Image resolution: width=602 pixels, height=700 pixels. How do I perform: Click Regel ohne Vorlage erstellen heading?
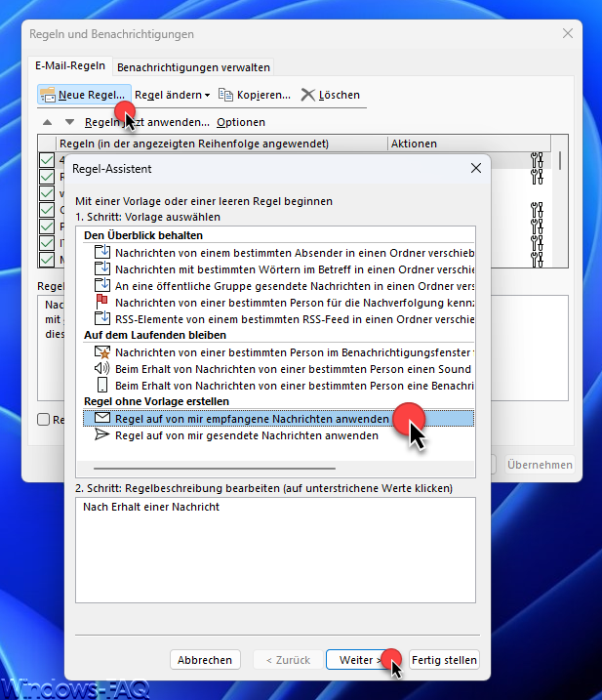point(157,401)
